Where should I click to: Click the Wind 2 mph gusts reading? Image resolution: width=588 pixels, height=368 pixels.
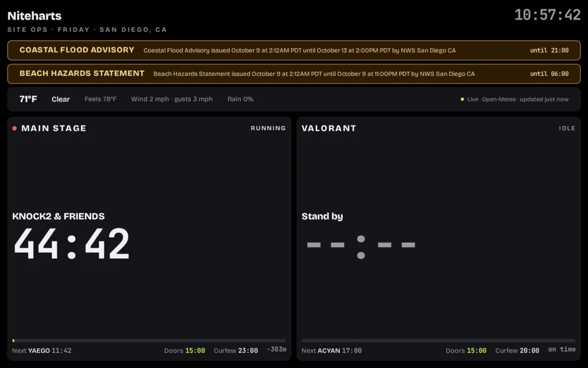[x=172, y=99]
